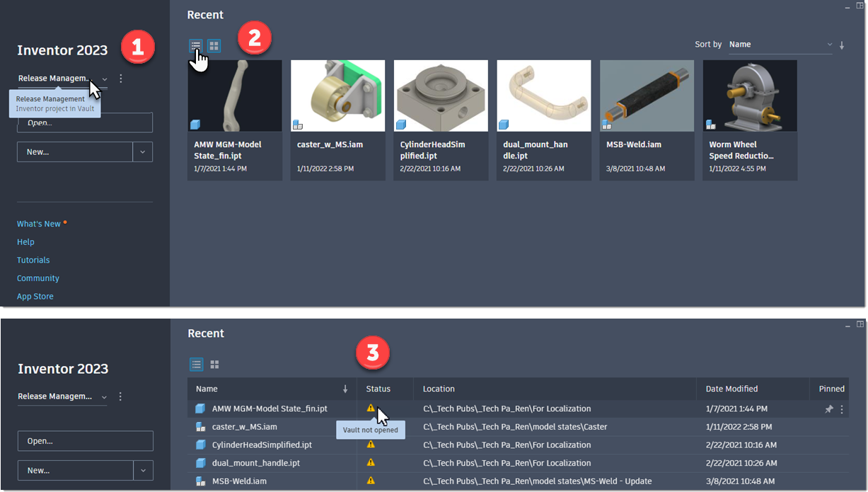
Task: Click Open... button in the table screen
Action: [x=86, y=441]
